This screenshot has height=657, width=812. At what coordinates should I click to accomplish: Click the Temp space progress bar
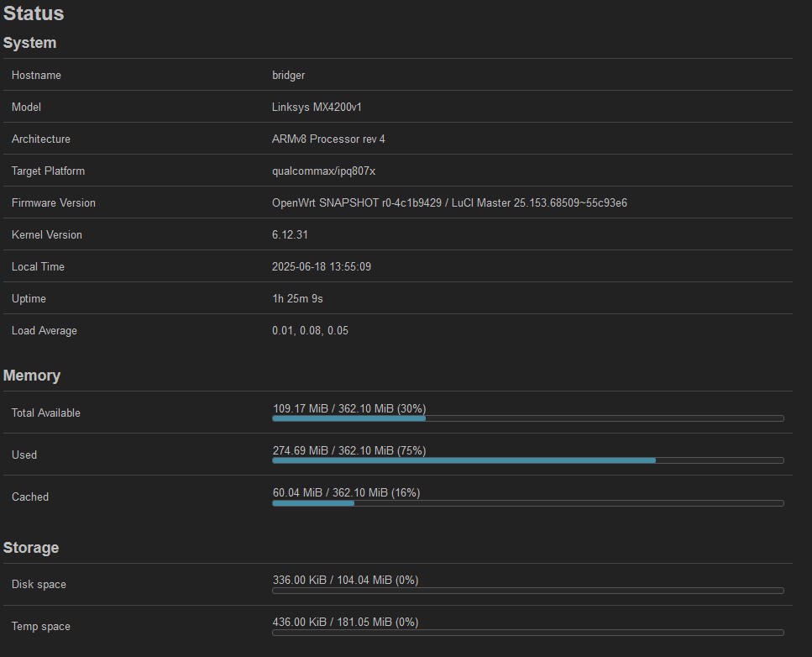[x=528, y=632]
